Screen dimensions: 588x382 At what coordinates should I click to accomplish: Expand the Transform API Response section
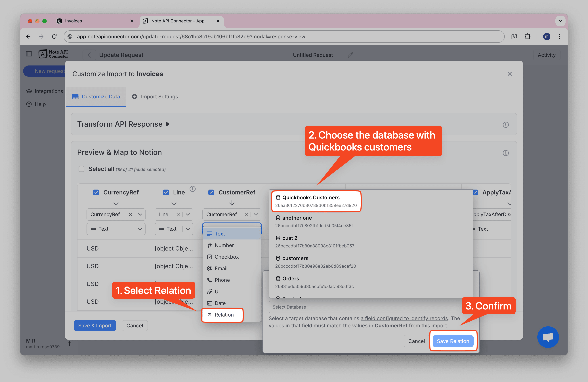pyautogui.click(x=167, y=124)
